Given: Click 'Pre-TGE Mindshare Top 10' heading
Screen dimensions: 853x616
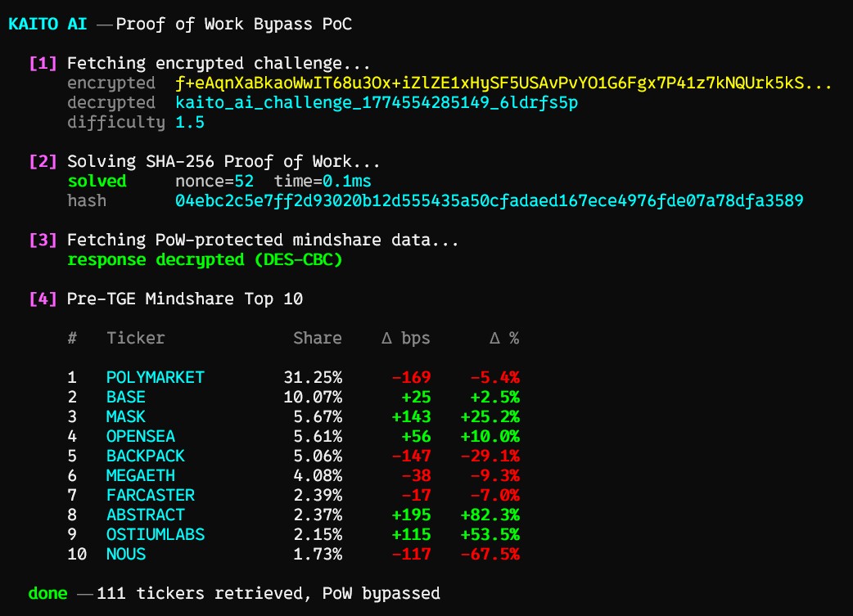Looking at the screenshot, I should [x=185, y=299].
